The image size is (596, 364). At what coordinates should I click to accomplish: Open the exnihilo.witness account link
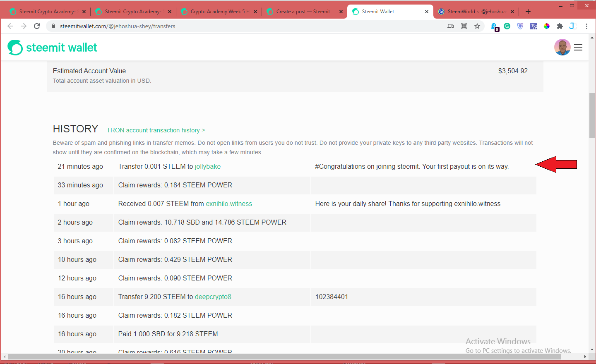pos(229,204)
